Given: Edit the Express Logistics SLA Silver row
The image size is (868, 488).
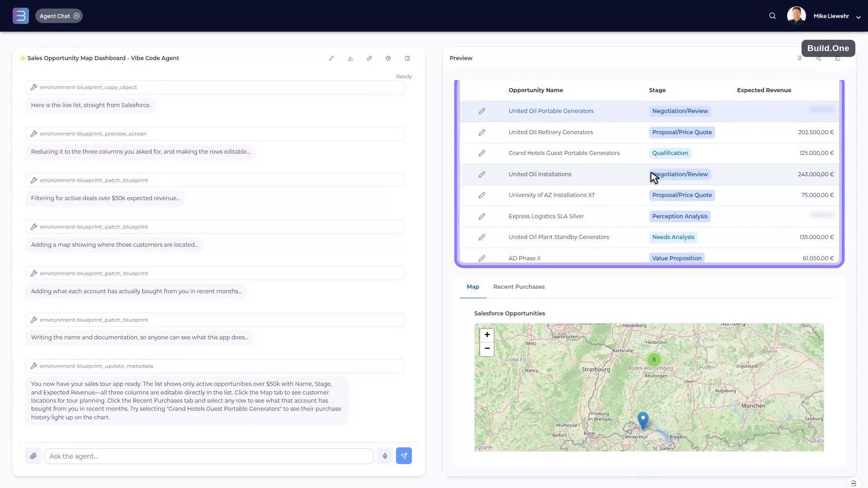Looking at the screenshot, I should pos(482,216).
